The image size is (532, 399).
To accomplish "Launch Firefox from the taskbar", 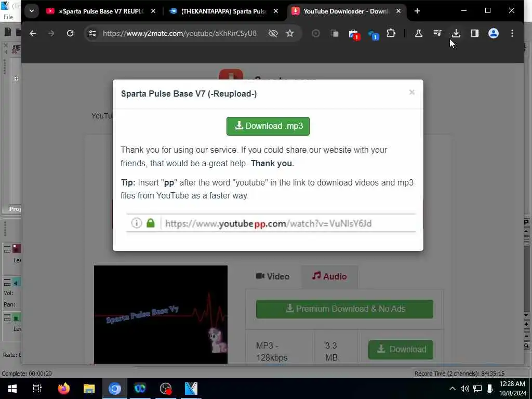I will [63, 389].
